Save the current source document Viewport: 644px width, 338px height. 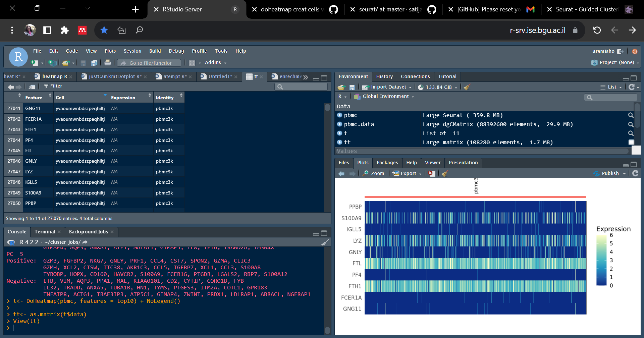83,63
